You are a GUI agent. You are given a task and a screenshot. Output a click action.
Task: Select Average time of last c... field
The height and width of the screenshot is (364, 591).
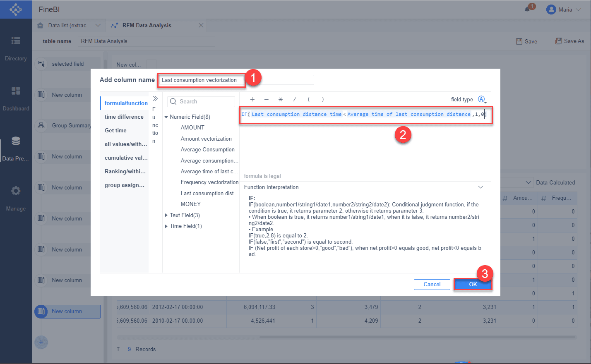point(209,171)
